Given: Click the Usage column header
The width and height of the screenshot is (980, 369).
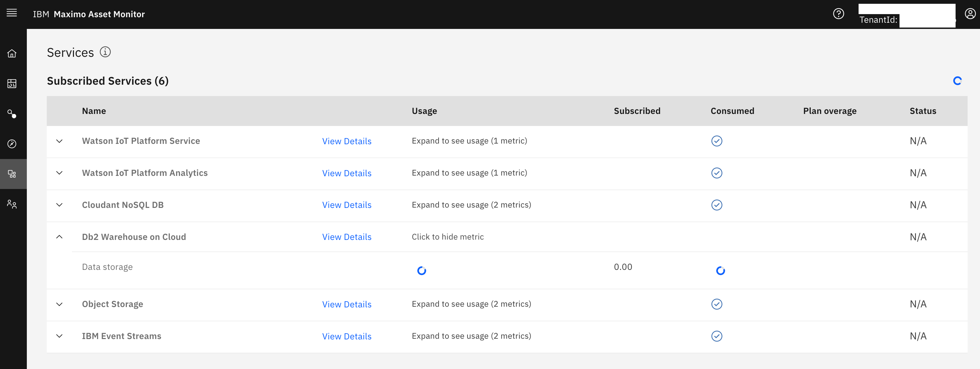Looking at the screenshot, I should (x=424, y=111).
